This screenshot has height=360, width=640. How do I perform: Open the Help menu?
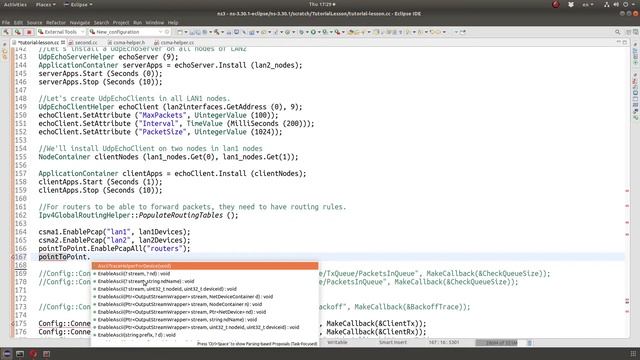pyautogui.click(x=173, y=22)
